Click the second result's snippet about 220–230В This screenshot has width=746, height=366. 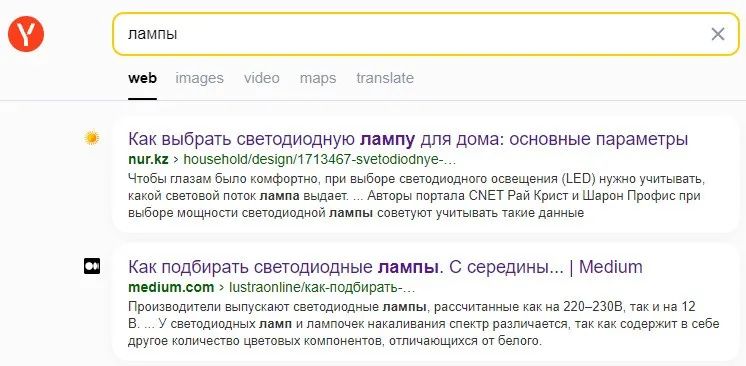[424, 324]
